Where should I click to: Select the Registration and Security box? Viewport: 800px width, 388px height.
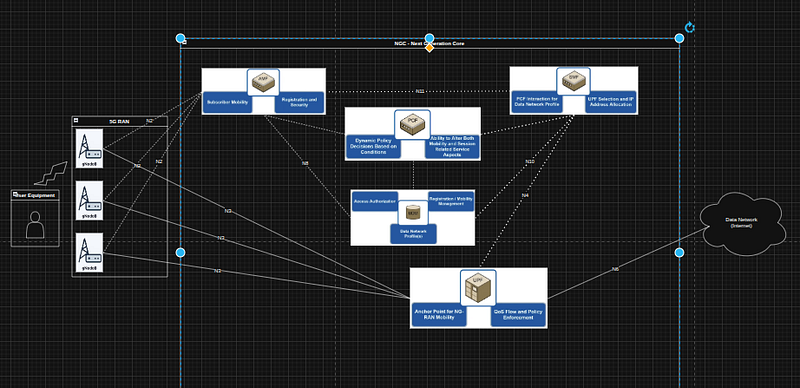point(299,103)
